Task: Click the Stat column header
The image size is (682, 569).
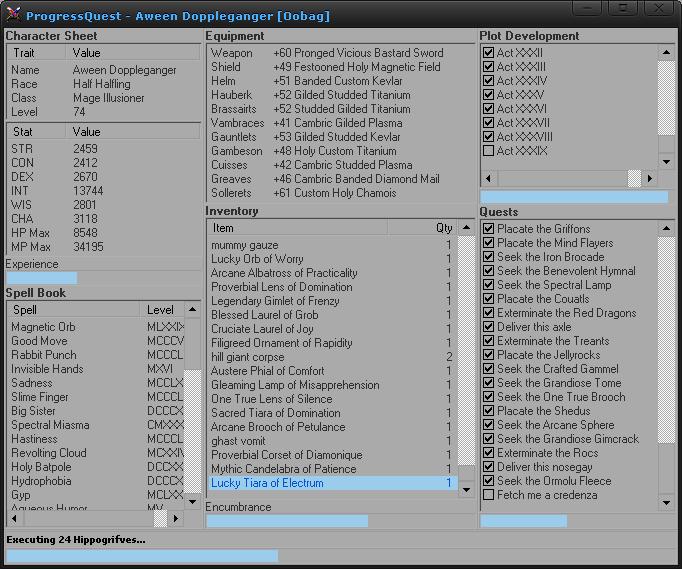Action: pyautogui.click(x=37, y=132)
